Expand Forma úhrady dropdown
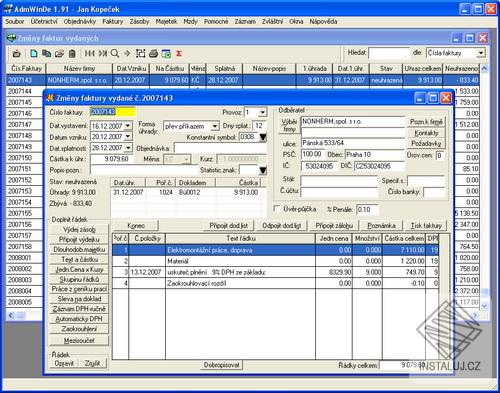 click(x=215, y=126)
